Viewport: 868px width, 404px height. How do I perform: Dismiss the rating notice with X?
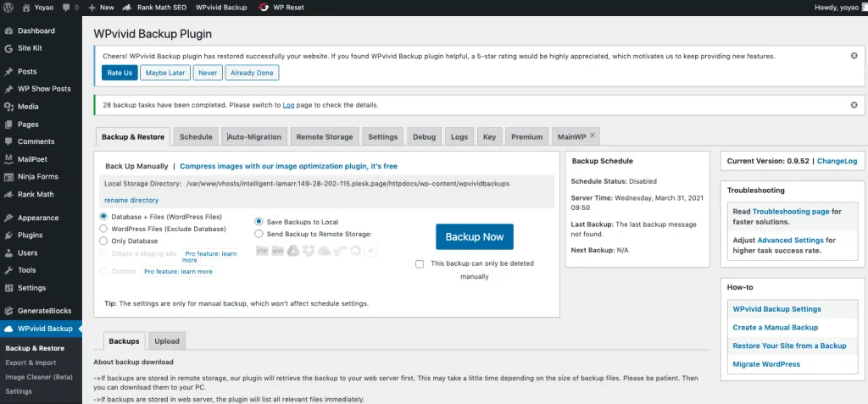click(854, 56)
